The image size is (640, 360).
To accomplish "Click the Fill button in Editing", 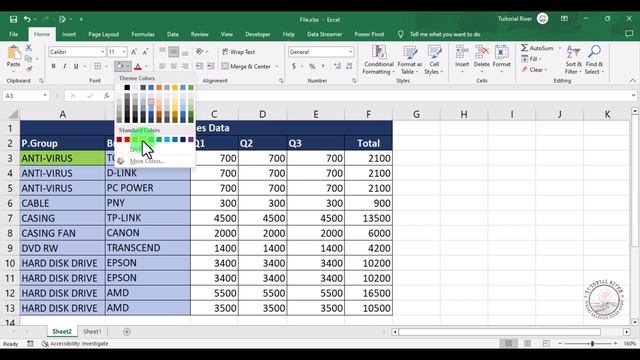I will tap(531, 59).
